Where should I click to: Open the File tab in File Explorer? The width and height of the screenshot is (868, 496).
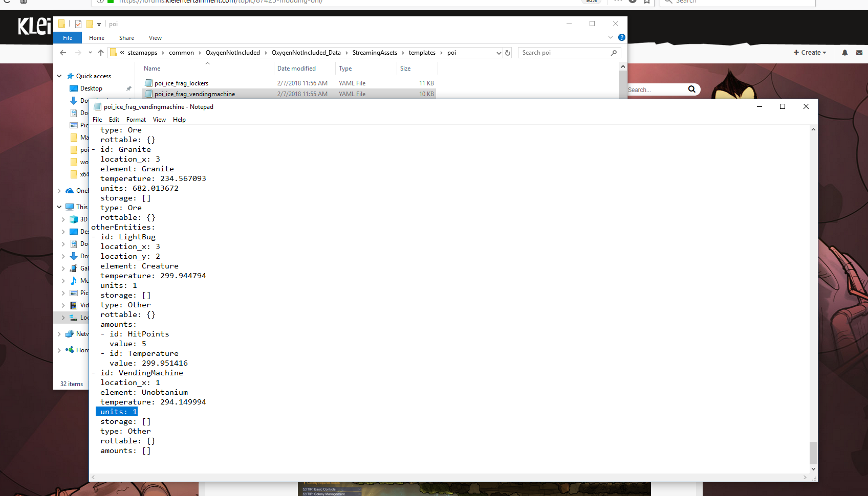point(68,38)
